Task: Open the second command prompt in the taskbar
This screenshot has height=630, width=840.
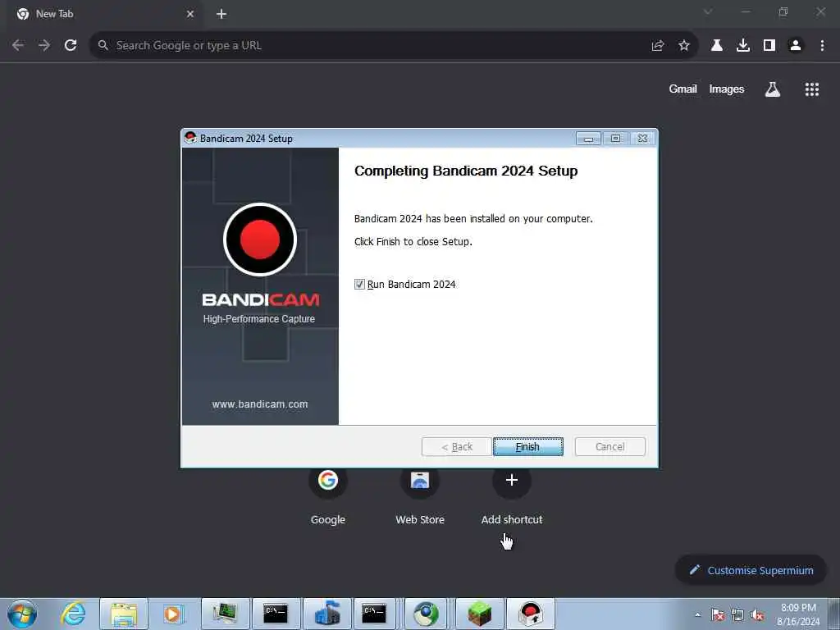Action: (x=374, y=614)
